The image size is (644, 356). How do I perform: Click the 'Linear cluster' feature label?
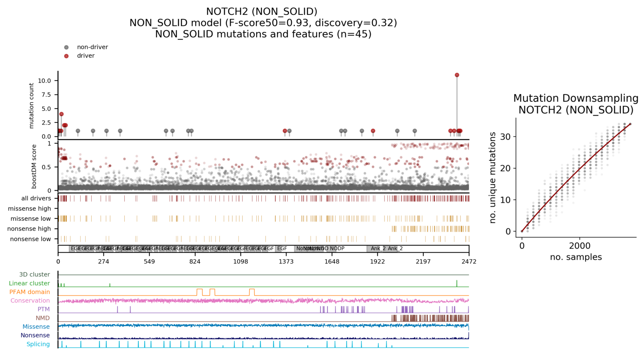pos(29,283)
